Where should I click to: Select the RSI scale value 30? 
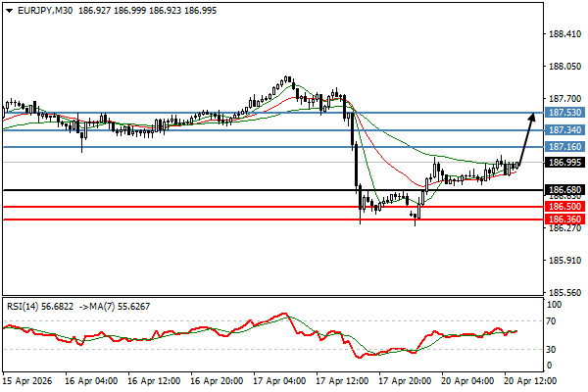(552, 349)
